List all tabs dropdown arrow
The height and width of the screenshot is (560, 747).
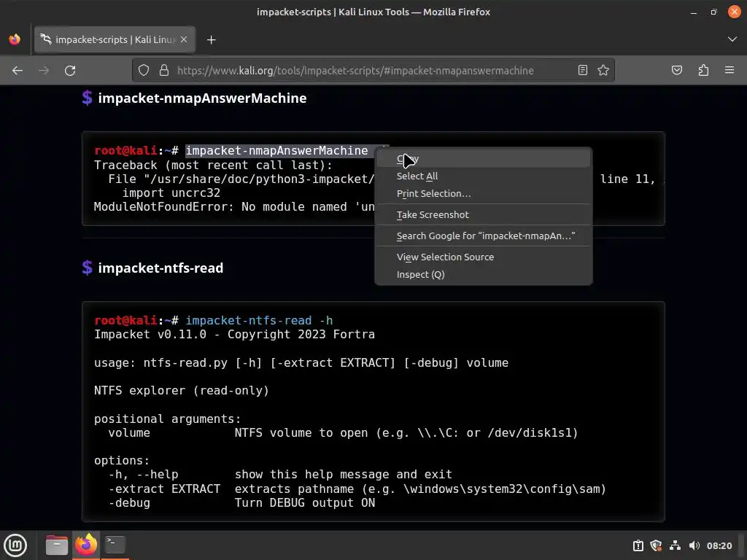732,39
